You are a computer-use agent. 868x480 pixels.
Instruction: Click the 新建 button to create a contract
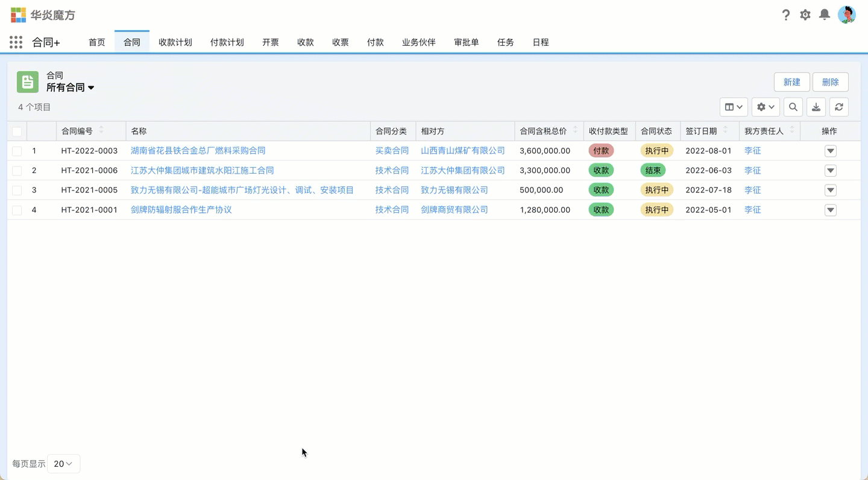click(791, 81)
